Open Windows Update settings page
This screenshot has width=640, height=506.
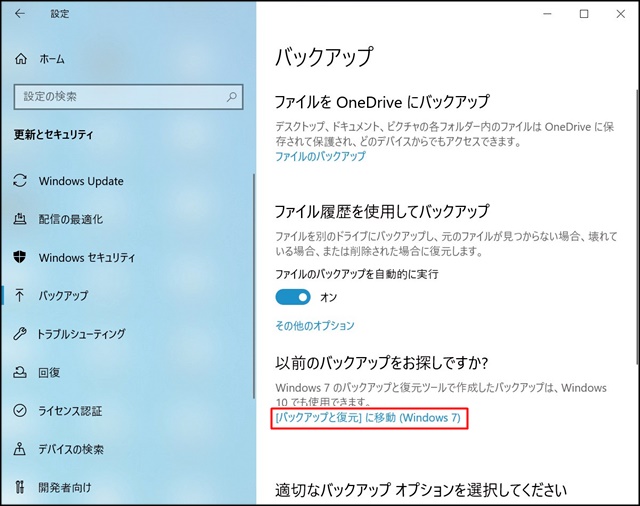coord(81,181)
